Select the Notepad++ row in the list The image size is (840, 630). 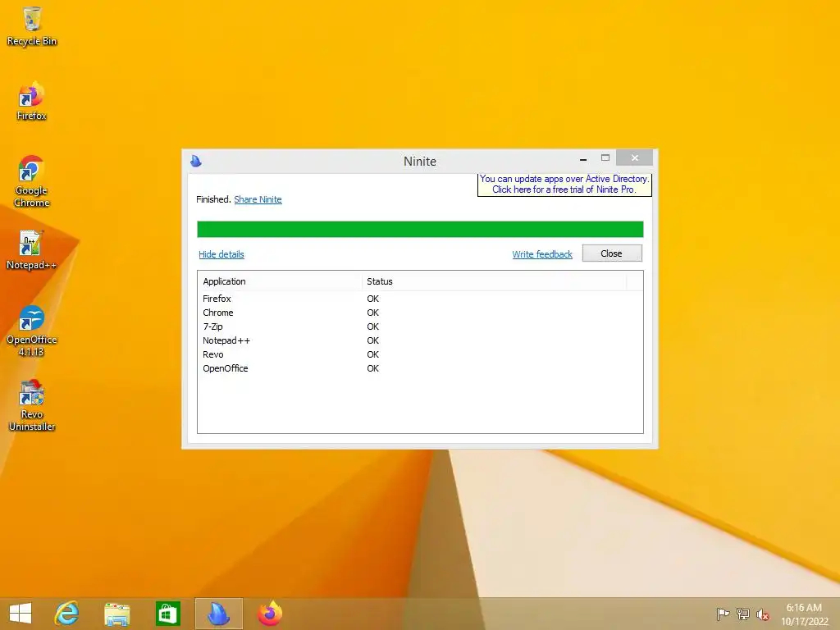pyautogui.click(x=420, y=340)
